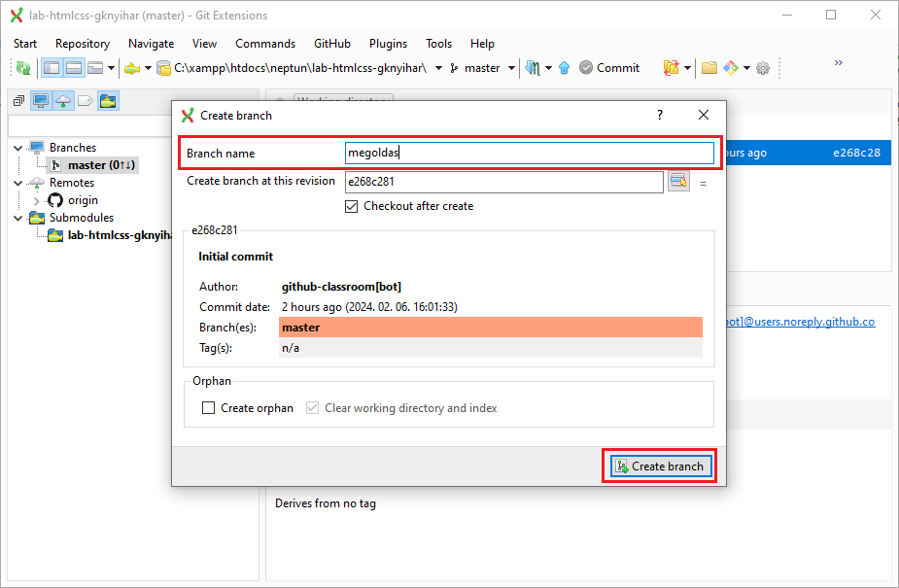The image size is (899, 588).
Task: Click the Commit button in the toolbar
Action: pyautogui.click(x=609, y=68)
